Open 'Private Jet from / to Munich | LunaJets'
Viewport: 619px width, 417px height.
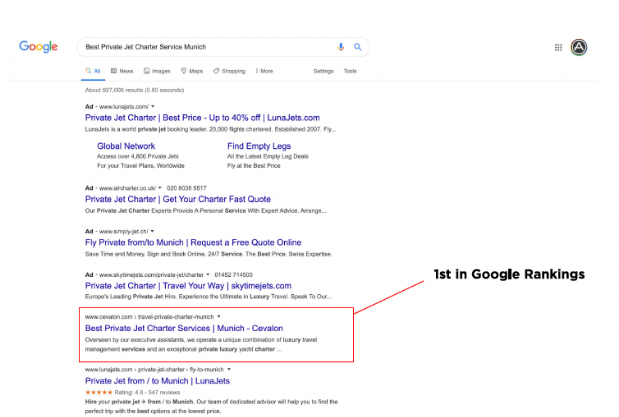(158, 381)
